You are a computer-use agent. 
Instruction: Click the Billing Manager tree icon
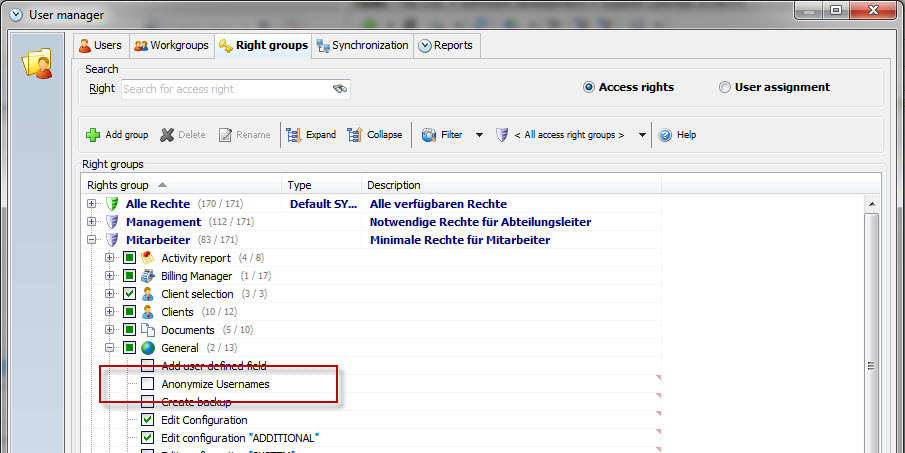coord(148,276)
